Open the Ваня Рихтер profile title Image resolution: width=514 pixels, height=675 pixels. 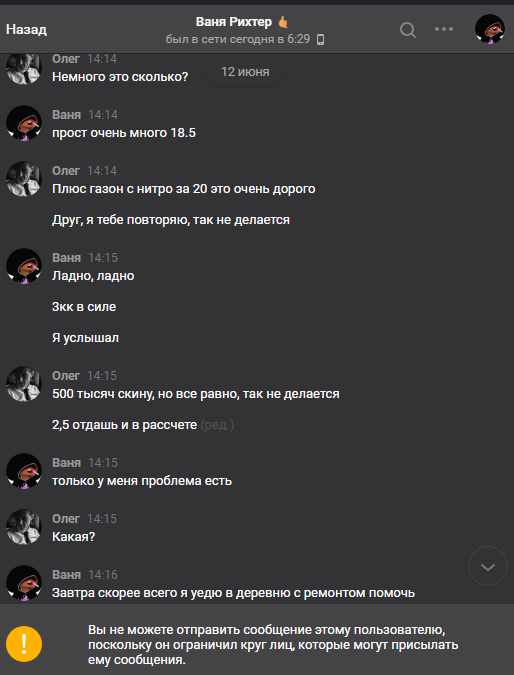pos(234,22)
